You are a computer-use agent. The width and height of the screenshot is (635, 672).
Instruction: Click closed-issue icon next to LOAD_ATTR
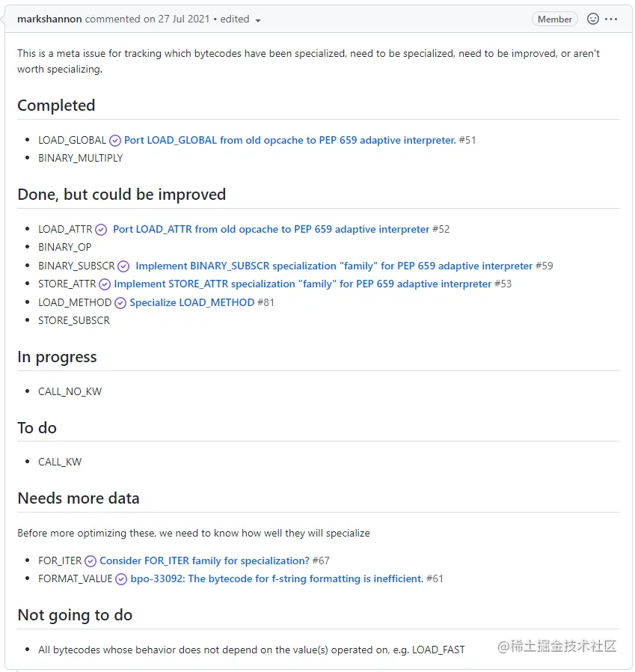point(101,230)
